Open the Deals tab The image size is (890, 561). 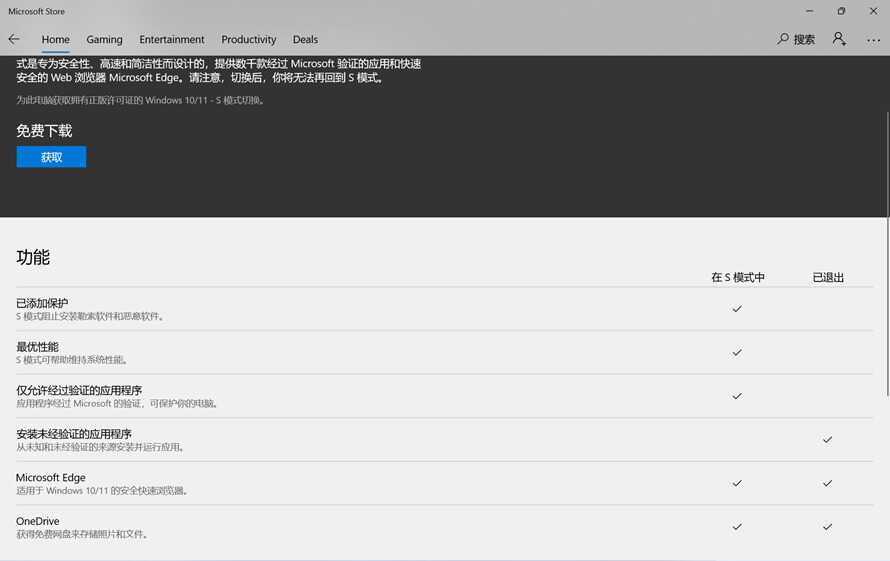tap(305, 40)
